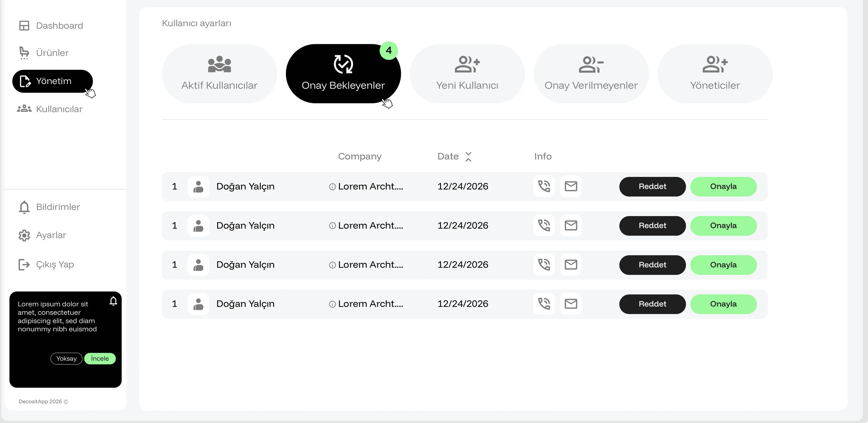This screenshot has height=423, width=868.
Task: Click phone icon in third user row
Action: click(544, 264)
